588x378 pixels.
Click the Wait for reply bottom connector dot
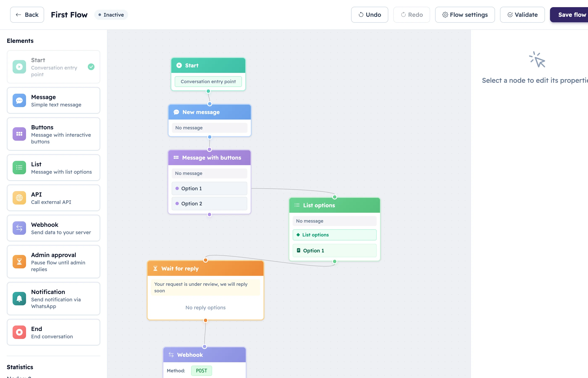click(x=206, y=320)
